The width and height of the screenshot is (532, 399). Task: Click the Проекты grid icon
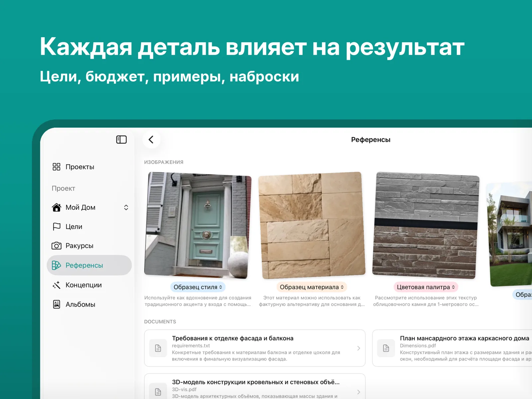coord(57,167)
